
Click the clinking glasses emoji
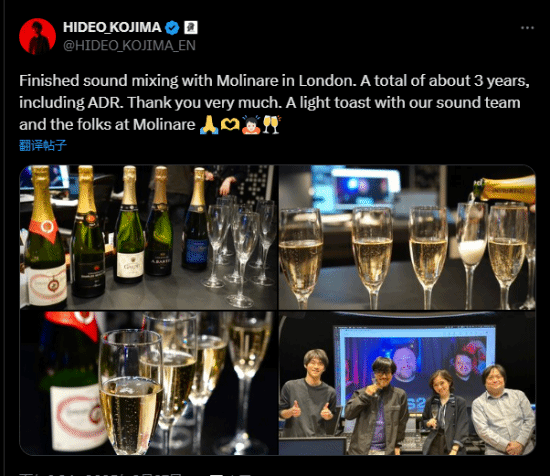coord(271,125)
